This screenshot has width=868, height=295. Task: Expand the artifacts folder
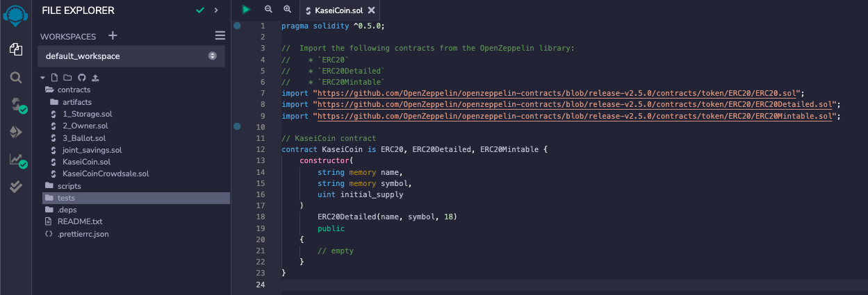(71, 102)
